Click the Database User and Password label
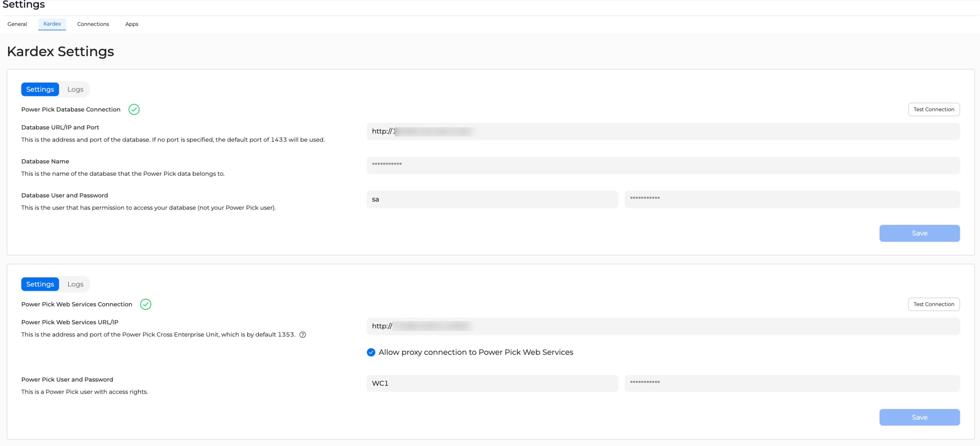The width and height of the screenshot is (980, 446). (x=65, y=195)
